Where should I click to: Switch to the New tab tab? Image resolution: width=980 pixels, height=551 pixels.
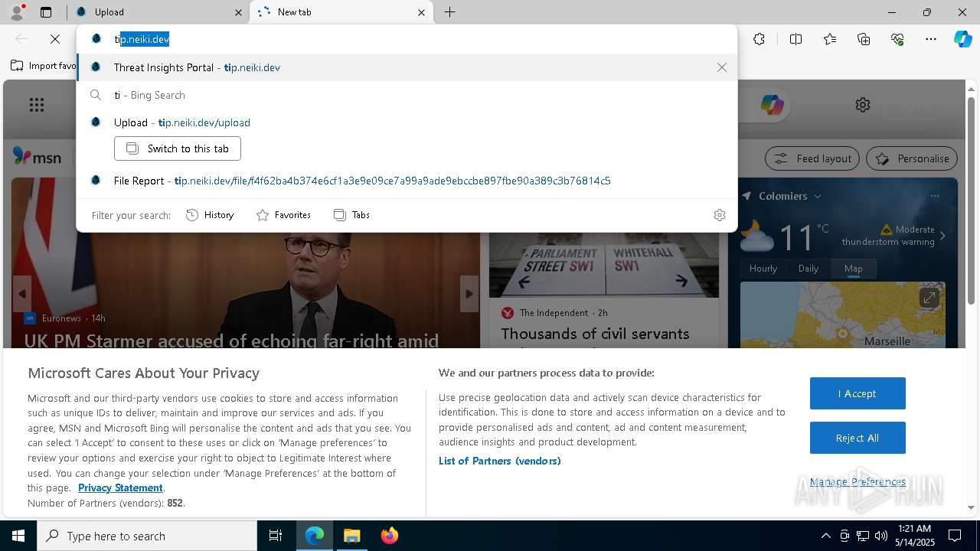click(341, 12)
